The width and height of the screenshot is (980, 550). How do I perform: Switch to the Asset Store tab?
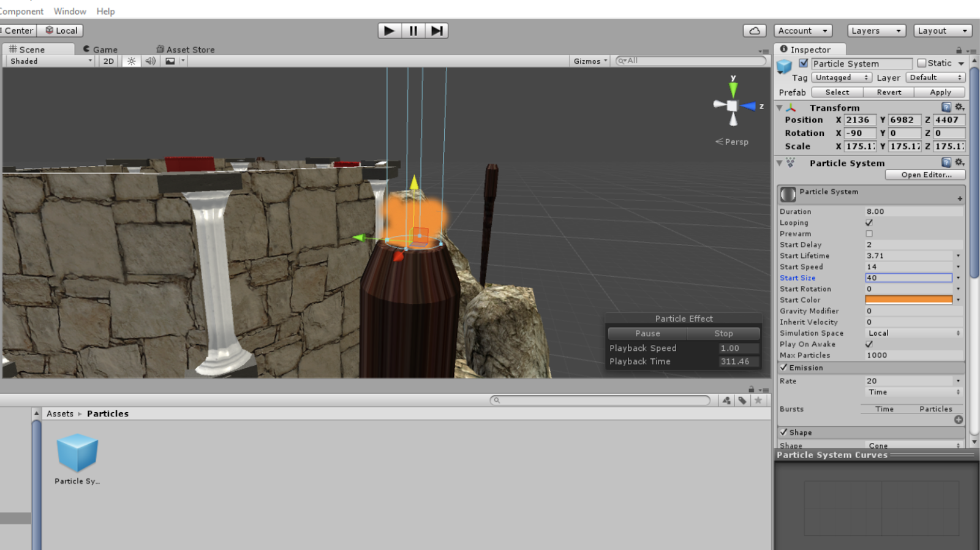point(186,50)
